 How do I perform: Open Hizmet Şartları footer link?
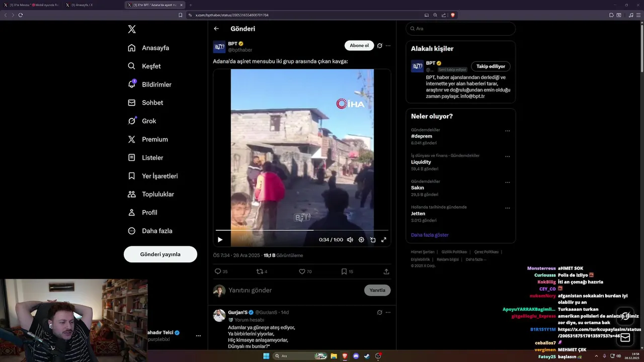[x=423, y=252]
